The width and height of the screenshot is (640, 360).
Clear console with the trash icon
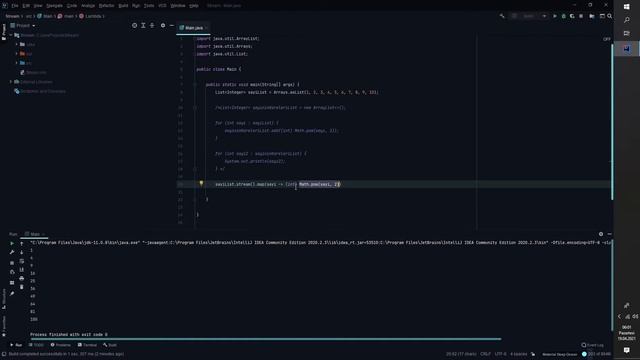pyautogui.click(x=22, y=287)
